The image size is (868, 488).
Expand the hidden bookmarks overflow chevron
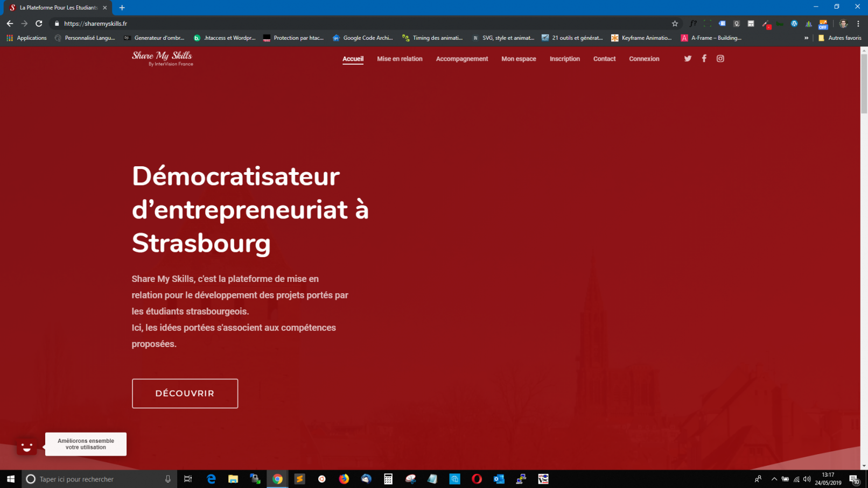[806, 38]
